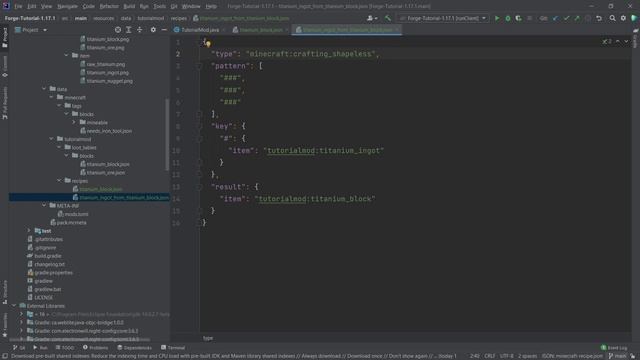Open the Refactor menu

109,7
